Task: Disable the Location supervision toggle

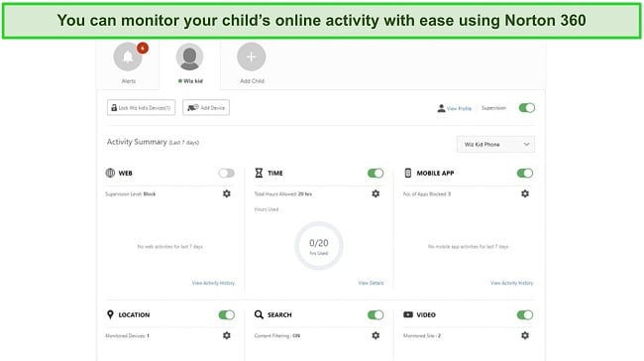Action: [x=226, y=315]
